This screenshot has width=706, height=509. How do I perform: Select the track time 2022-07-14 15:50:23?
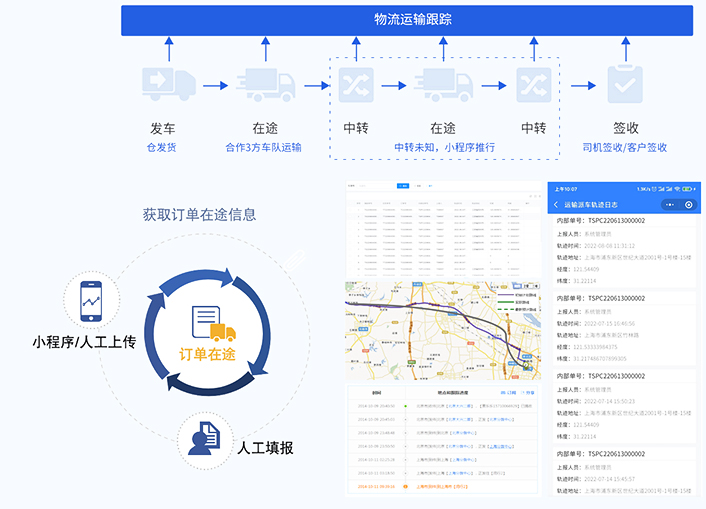pyautogui.click(x=609, y=401)
